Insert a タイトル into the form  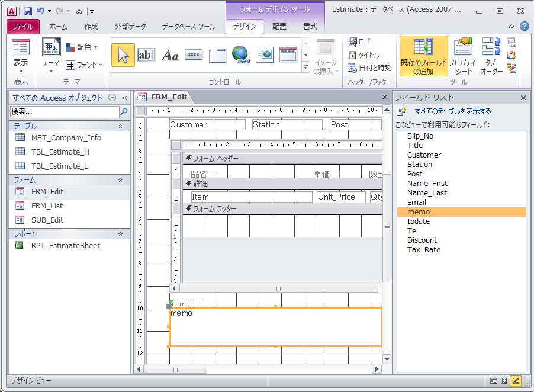click(x=363, y=55)
